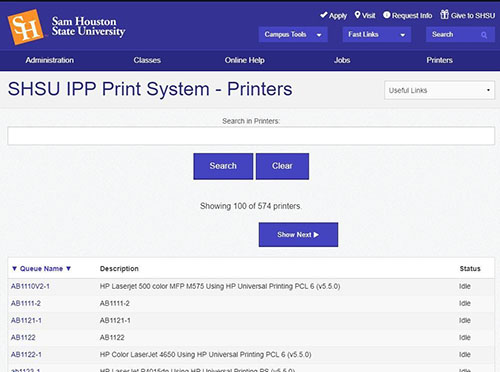
Task: Click Idle status for AB1110V2-1
Action: coord(465,286)
